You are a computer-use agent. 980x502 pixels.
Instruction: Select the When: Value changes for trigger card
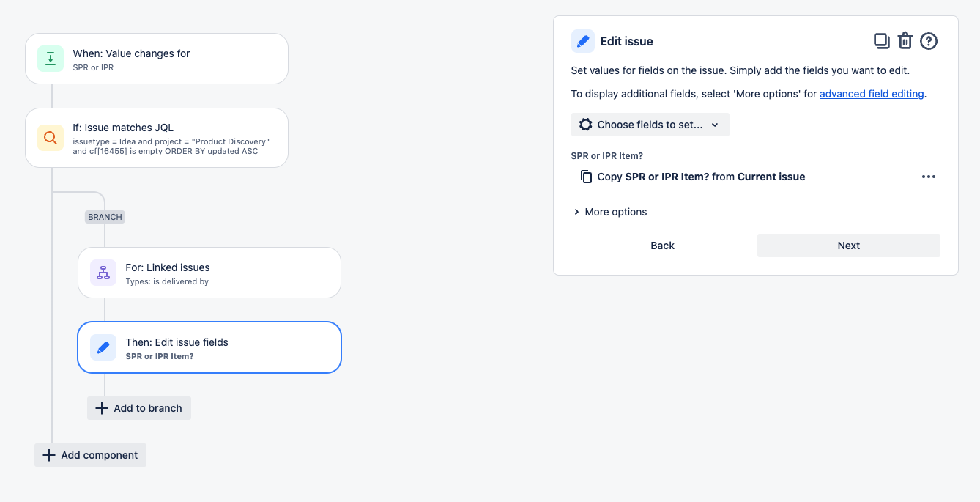[x=157, y=59]
